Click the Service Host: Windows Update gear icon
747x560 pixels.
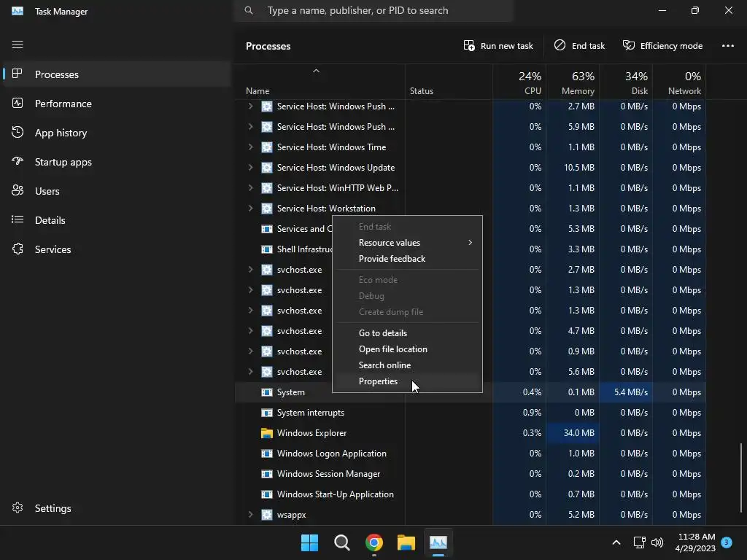click(267, 168)
